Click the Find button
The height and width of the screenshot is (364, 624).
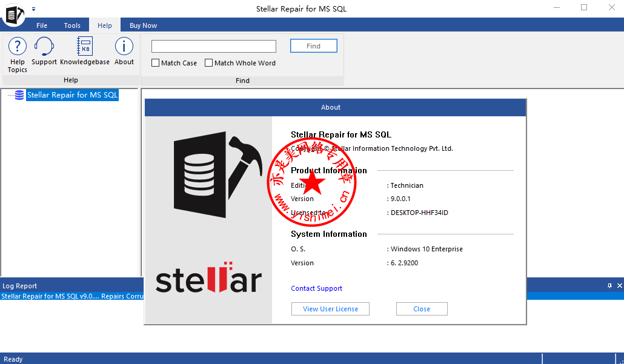(314, 46)
